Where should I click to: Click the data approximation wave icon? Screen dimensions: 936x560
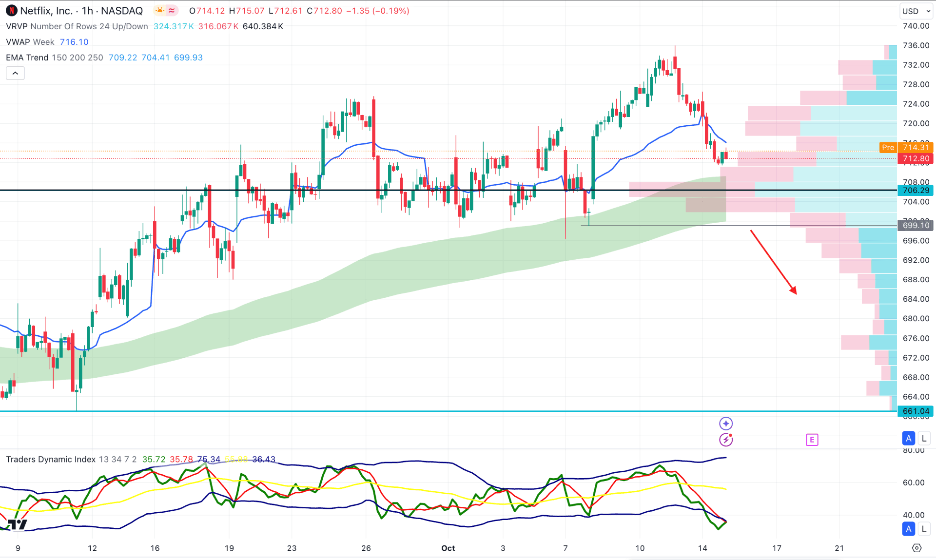click(172, 10)
